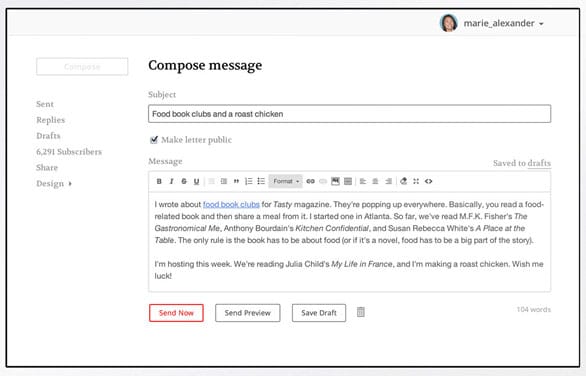Viewport: 586px width, 376px height.
Task: Open the Drafts section
Action: point(48,136)
